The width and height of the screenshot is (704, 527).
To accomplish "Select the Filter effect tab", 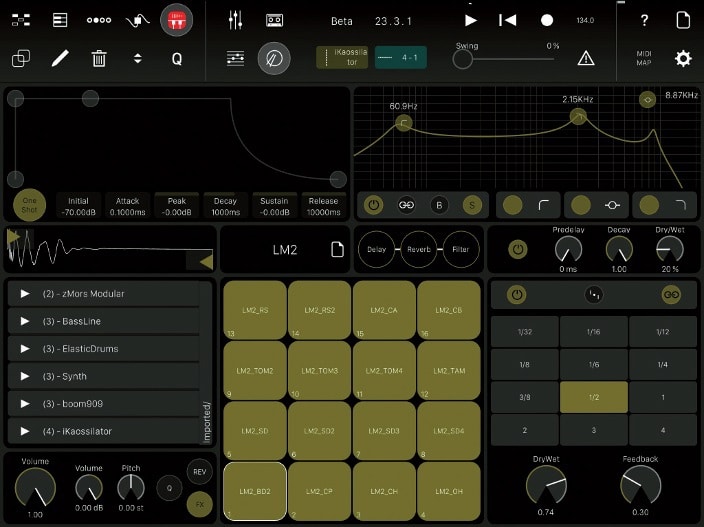I will (x=460, y=249).
